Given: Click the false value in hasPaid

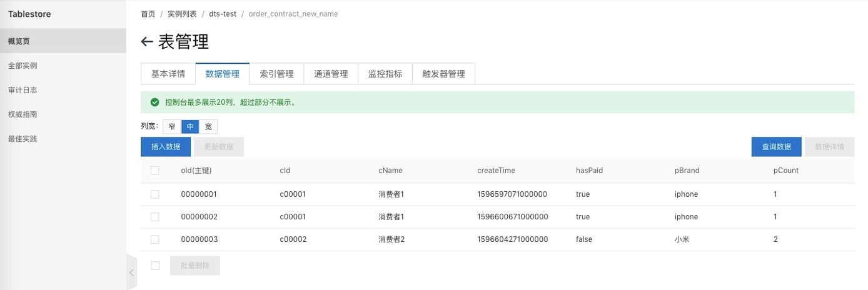Looking at the screenshot, I should click(584, 239).
